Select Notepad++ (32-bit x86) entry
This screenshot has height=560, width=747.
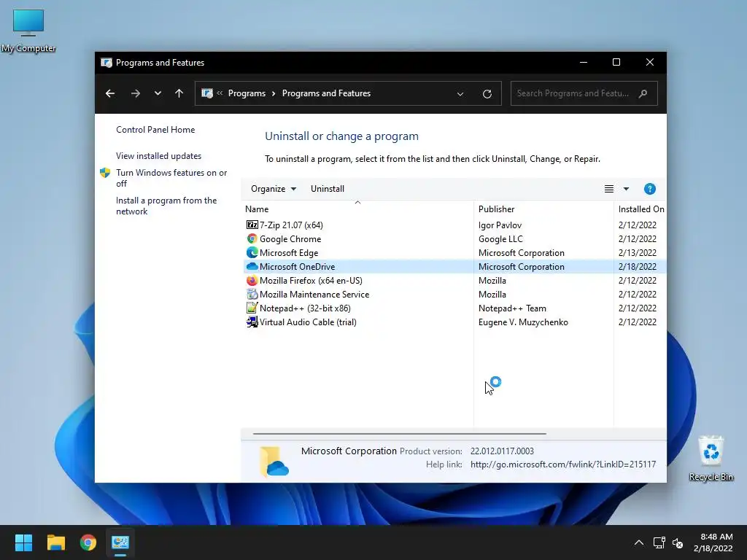click(305, 308)
